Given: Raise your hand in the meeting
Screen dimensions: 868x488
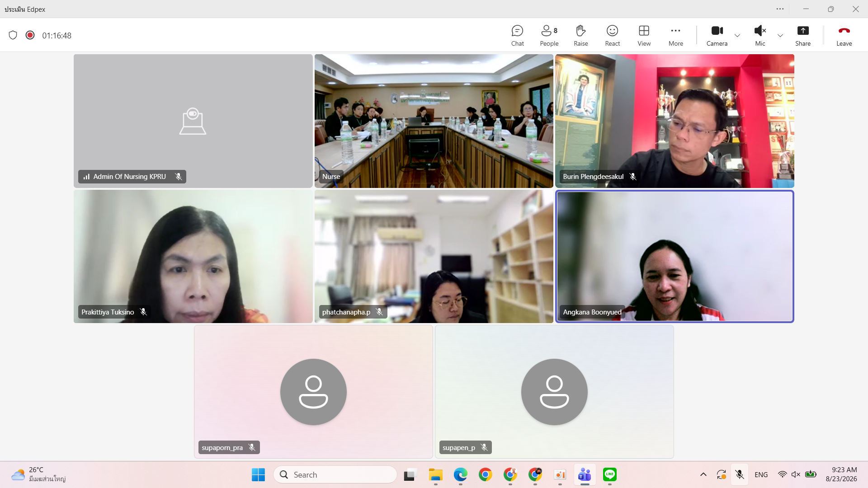Looking at the screenshot, I should 580,36.
